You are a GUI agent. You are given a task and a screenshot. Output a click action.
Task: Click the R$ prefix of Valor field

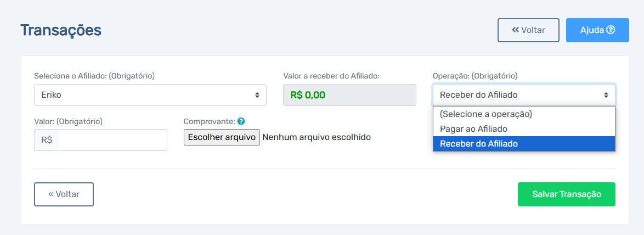pyautogui.click(x=47, y=140)
